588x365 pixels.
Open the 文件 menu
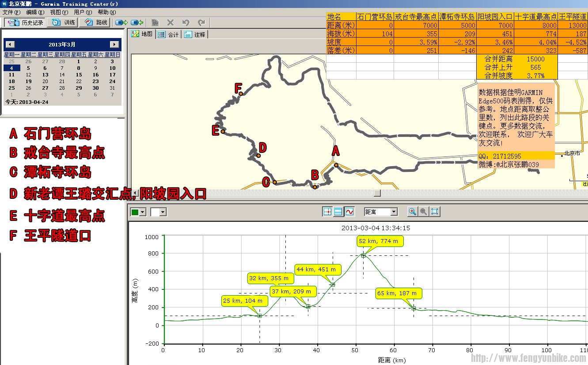click(x=11, y=12)
